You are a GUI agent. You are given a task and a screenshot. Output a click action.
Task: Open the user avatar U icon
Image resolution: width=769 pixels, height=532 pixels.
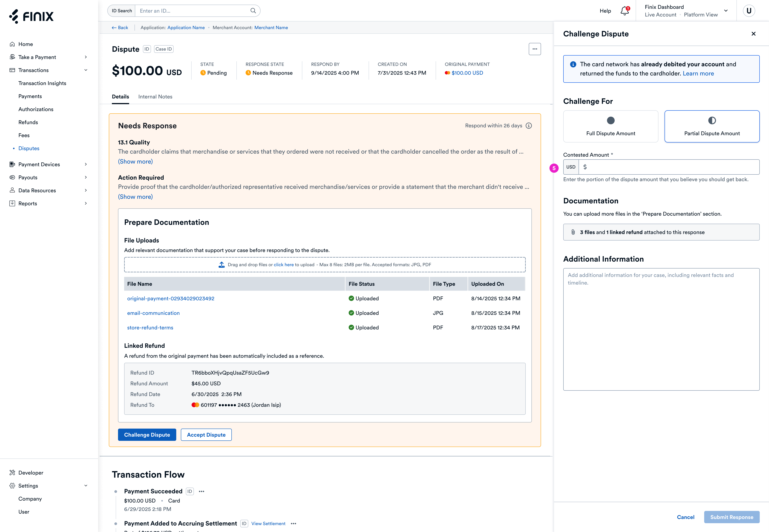pyautogui.click(x=749, y=11)
